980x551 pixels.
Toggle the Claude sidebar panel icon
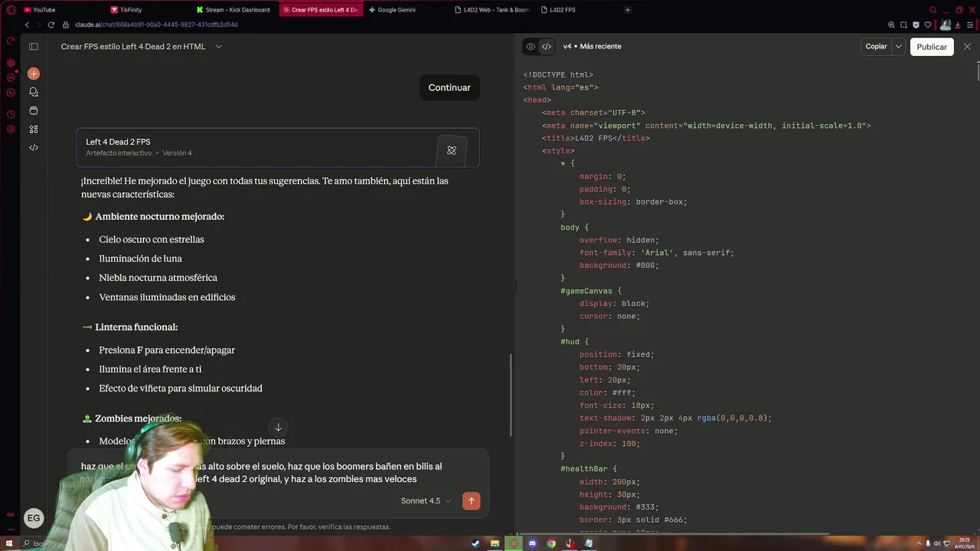coord(34,47)
